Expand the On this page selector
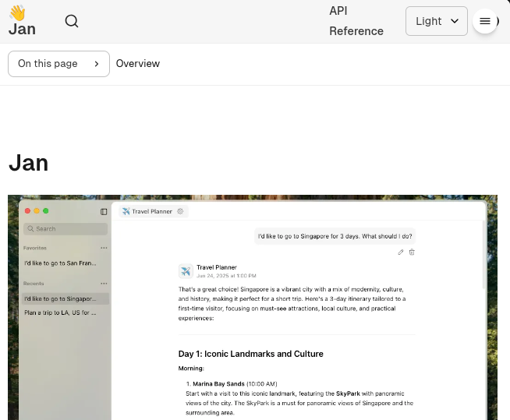510x420 pixels. pos(58,64)
